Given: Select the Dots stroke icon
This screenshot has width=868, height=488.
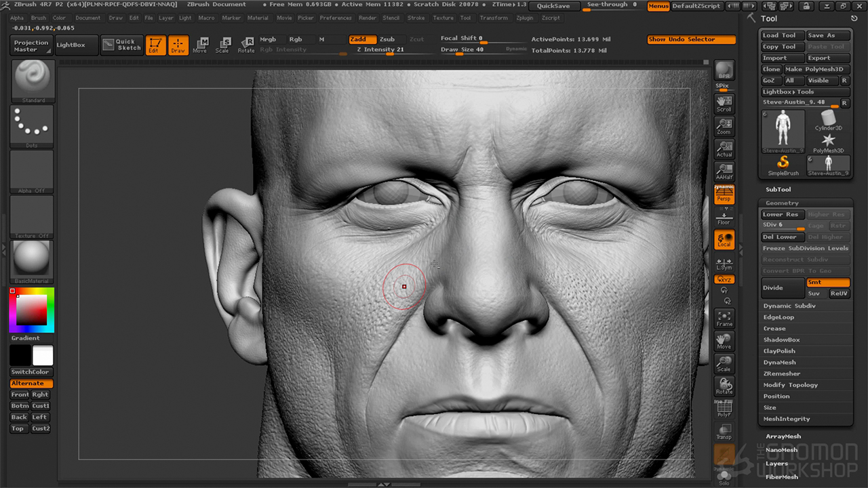Looking at the screenshot, I should coord(33,125).
